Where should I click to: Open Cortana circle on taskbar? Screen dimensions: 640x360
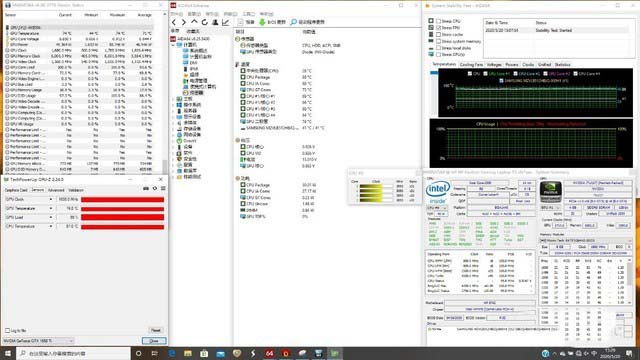coord(138,353)
